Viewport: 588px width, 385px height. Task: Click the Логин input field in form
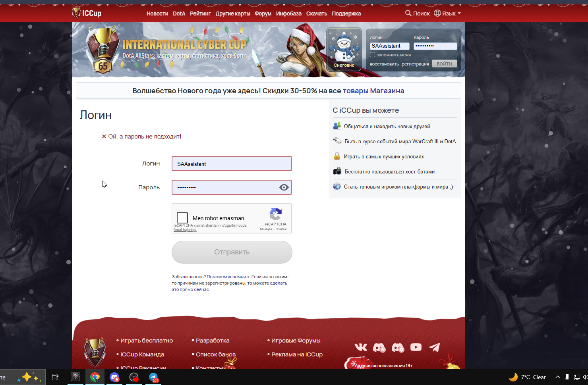[232, 164]
